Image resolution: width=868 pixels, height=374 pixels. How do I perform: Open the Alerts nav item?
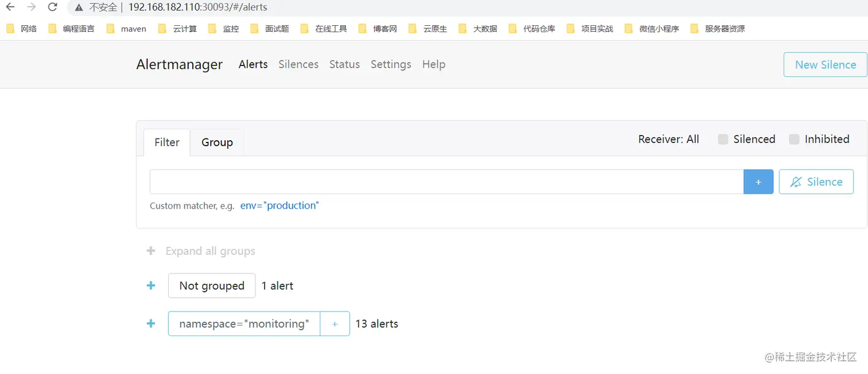(253, 64)
